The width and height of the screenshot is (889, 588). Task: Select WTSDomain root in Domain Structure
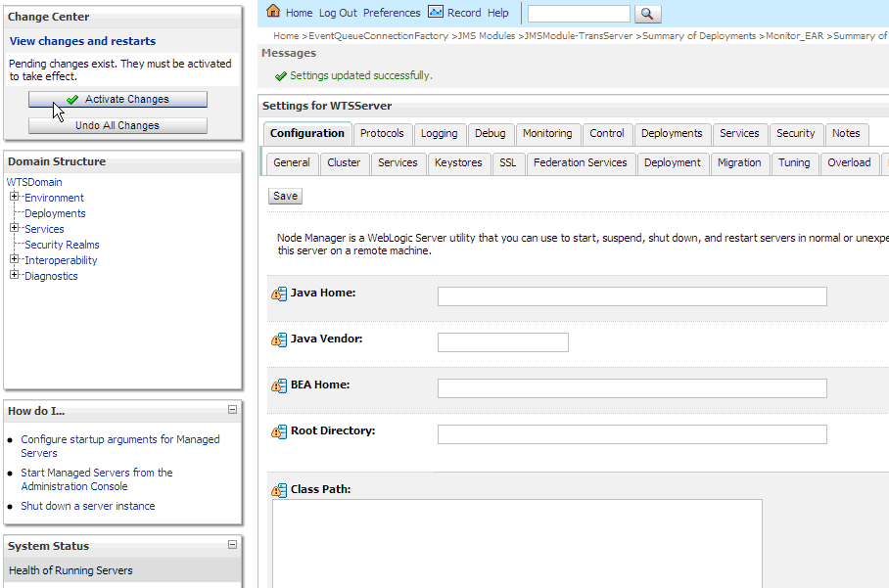point(34,182)
